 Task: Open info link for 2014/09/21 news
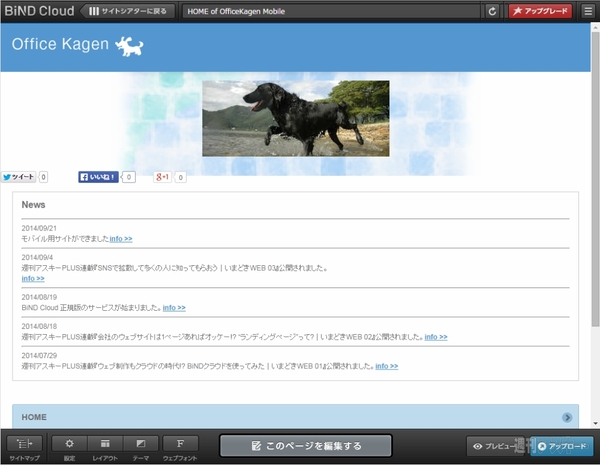121,239
